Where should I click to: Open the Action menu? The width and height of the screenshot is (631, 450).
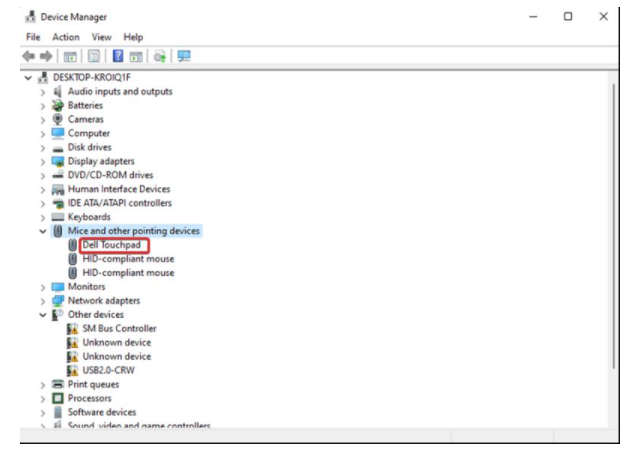(65, 38)
